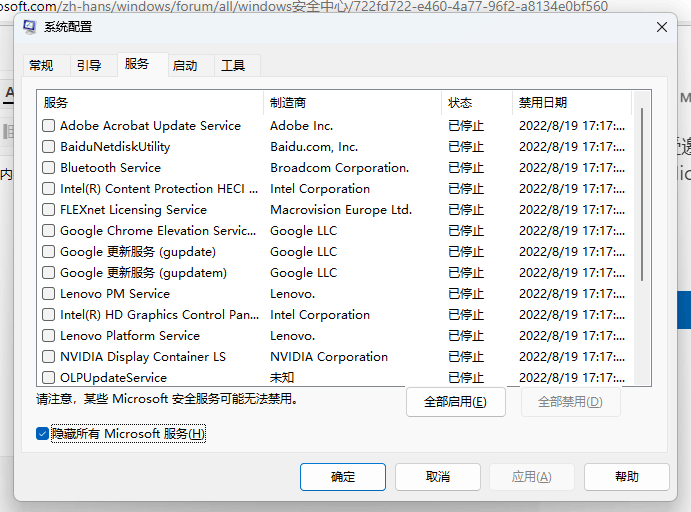Image resolution: width=691 pixels, height=512 pixels.
Task: Select the Macrovision Europe Ltd. cell
Action: pos(341,210)
